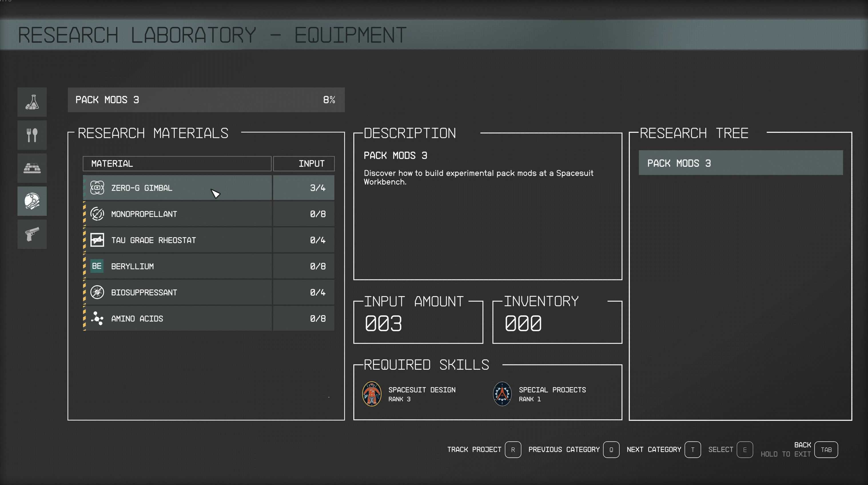The image size is (868, 485).
Task: Click the Pack Mods 3 progress bar
Action: (206, 100)
